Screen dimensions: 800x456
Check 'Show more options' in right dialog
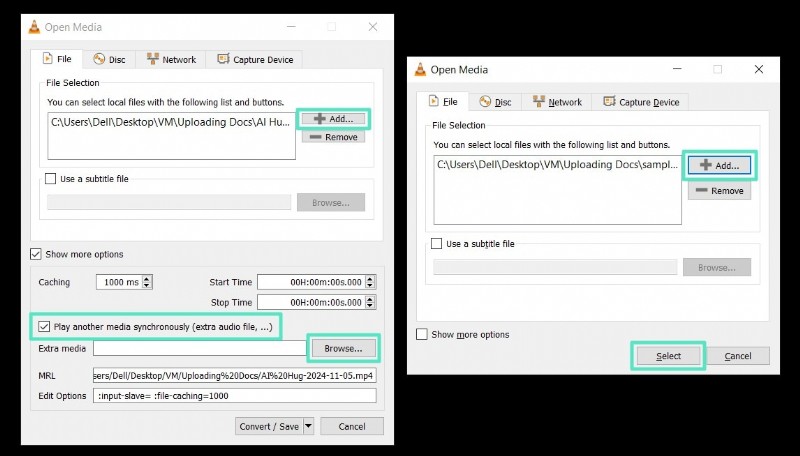(421, 334)
